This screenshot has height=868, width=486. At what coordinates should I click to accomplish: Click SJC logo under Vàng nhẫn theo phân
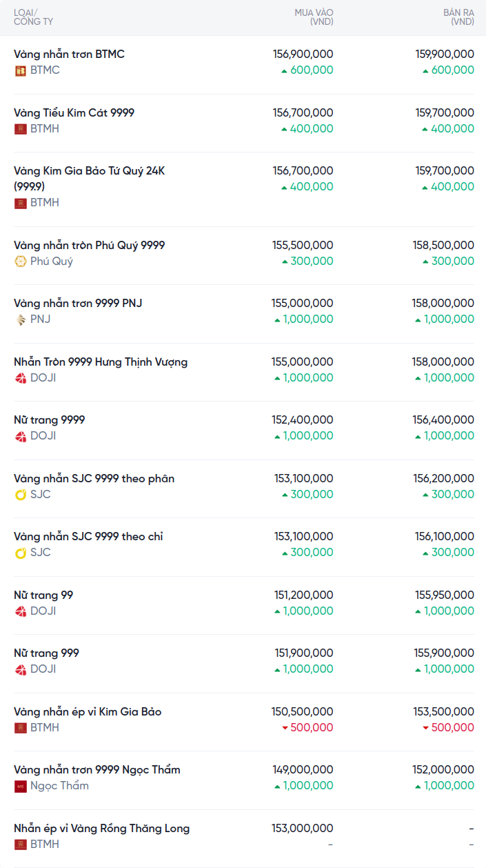(21, 495)
